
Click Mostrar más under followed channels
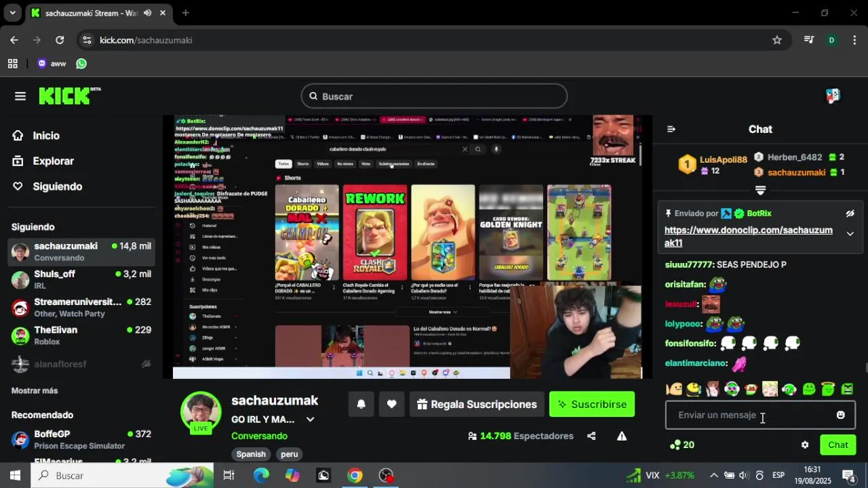click(35, 391)
